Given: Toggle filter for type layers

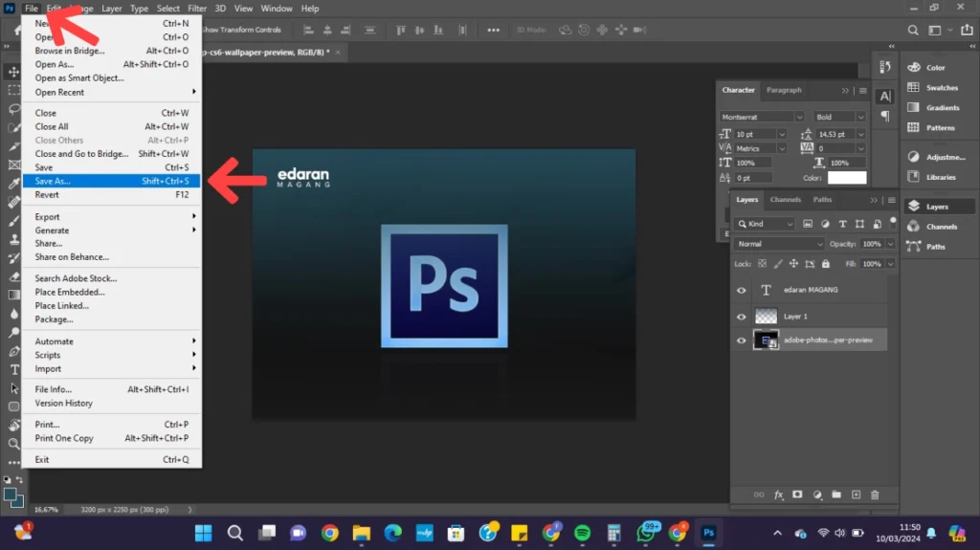Looking at the screenshot, I should [842, 224].
